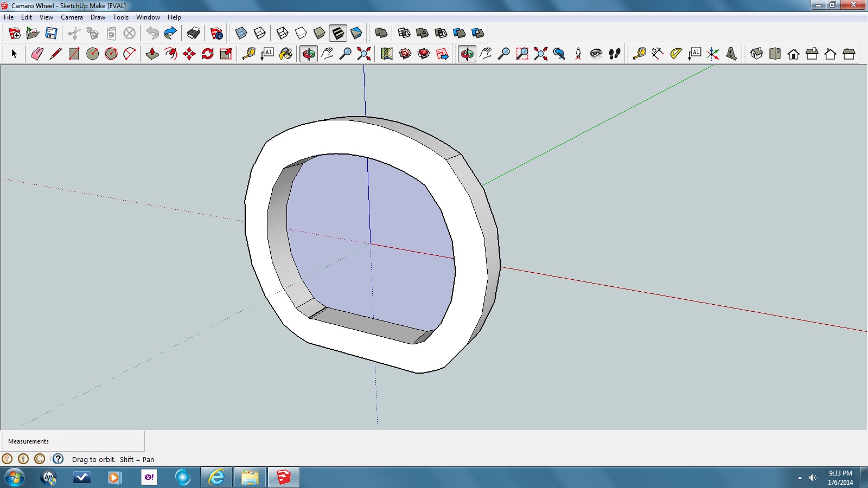This screenshot has height=488, width=868.
Task: Enable Shaded face style
Action: point(320,33)
